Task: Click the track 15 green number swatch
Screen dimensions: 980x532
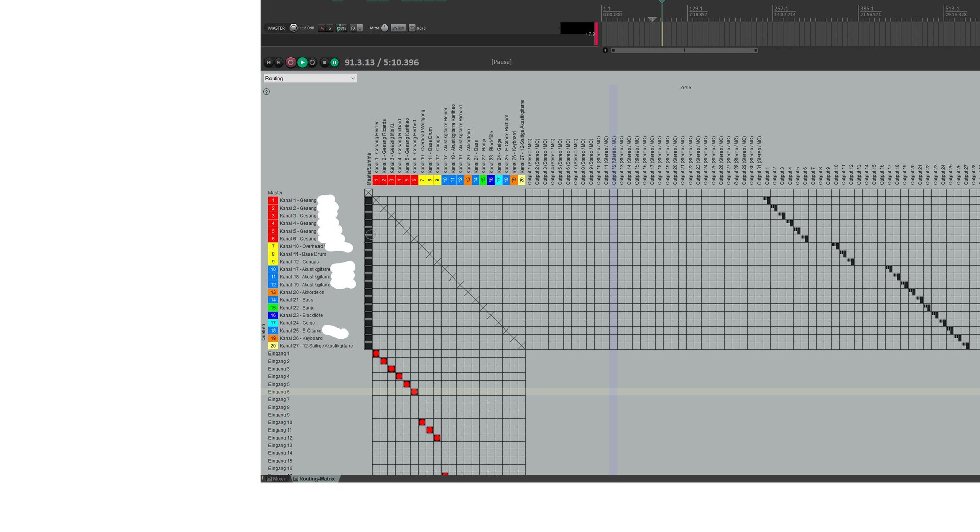Action: tap(273, 308)
